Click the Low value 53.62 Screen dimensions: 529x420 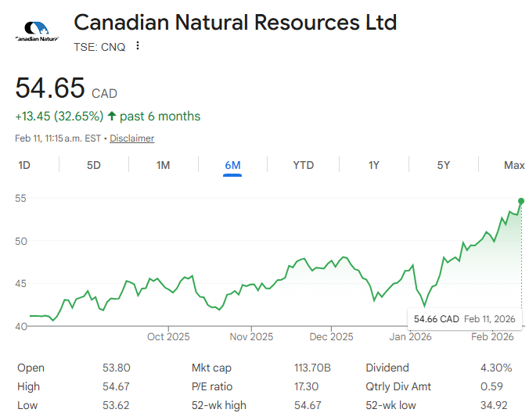[x=116, y=405]
